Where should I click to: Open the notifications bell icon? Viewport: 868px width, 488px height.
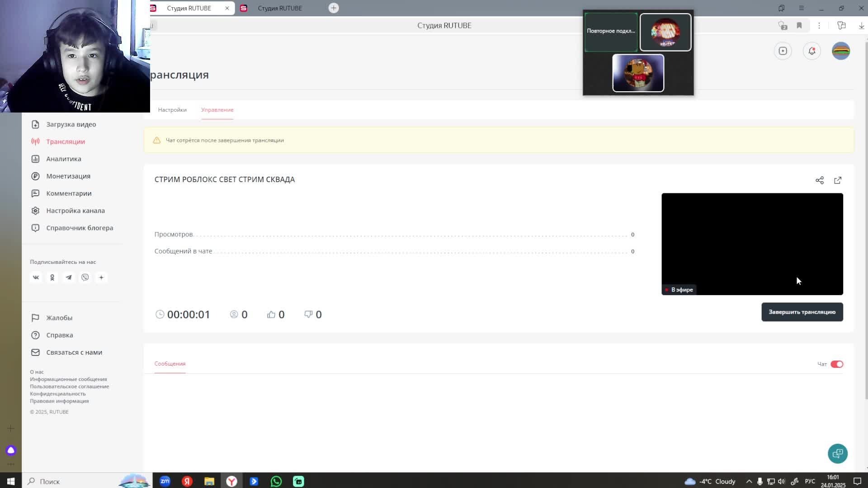click(812, 51)
